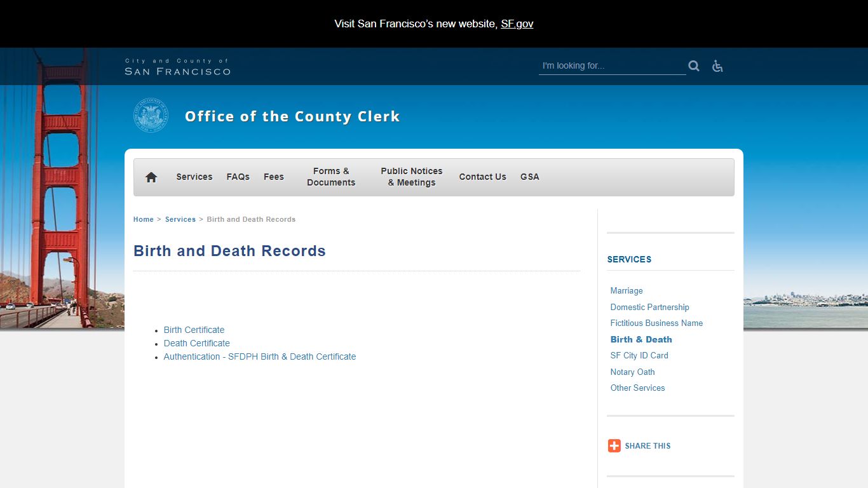Click the SHARE THIS text link

[648, 446]
